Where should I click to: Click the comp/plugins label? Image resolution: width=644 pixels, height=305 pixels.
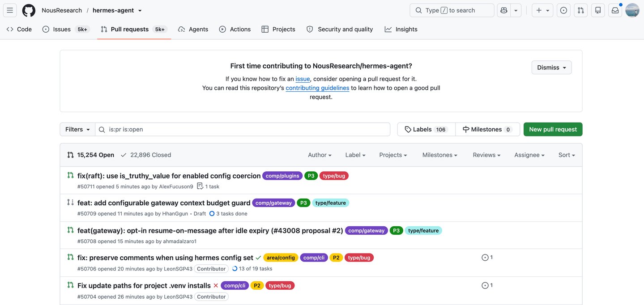click(x=282, y=176)
